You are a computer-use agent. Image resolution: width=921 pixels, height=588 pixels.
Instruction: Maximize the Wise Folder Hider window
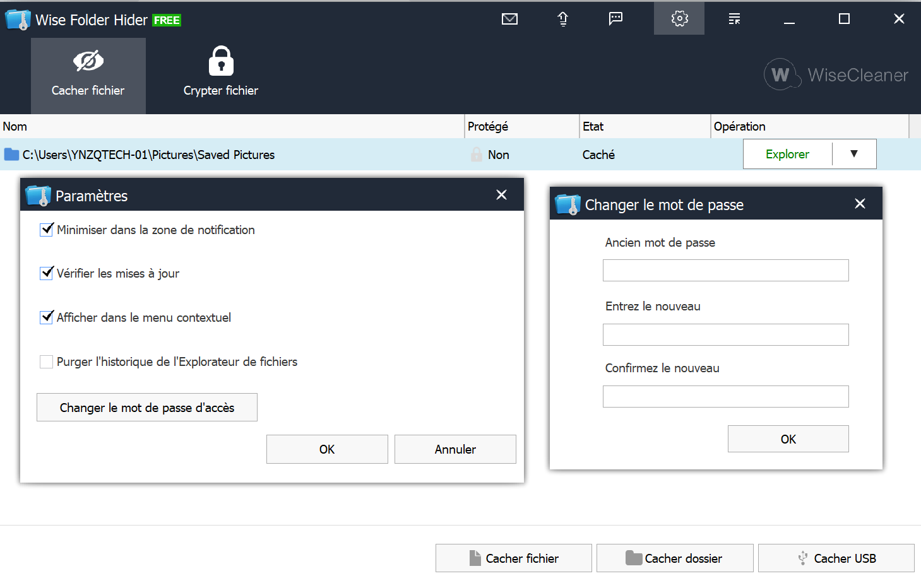coord(844,19)
